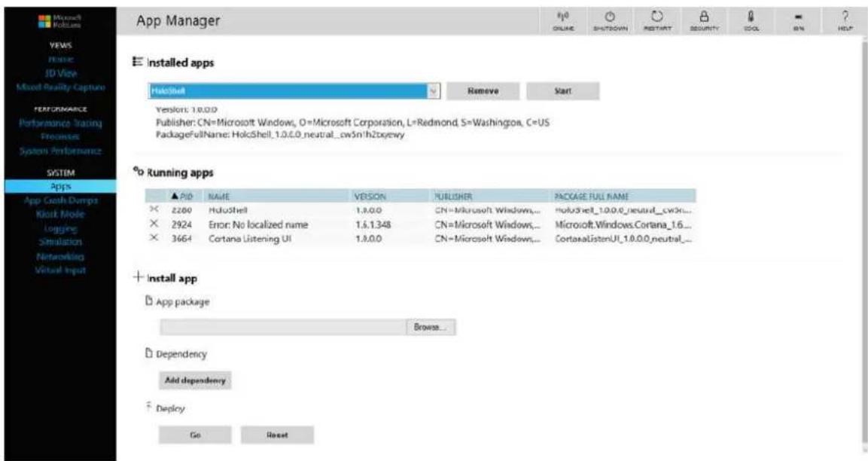Expand the installed apps dropdown arrow
This screenshot has width=868, height=461.
pos(434,91)
